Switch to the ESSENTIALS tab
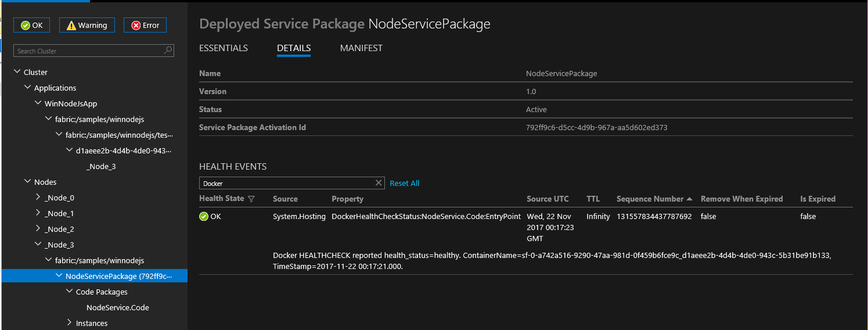 click(x=224, y=48)
